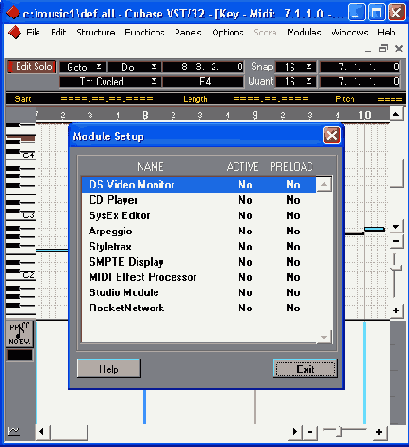Click the controller curve icon at bottom left
The width and height of the screenshot is (409, 447).
point(14,431)
